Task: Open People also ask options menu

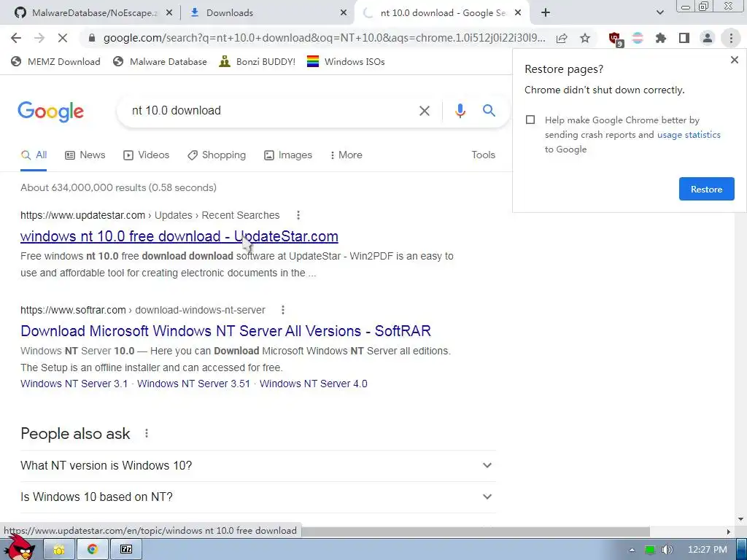Action: (147, 433)
